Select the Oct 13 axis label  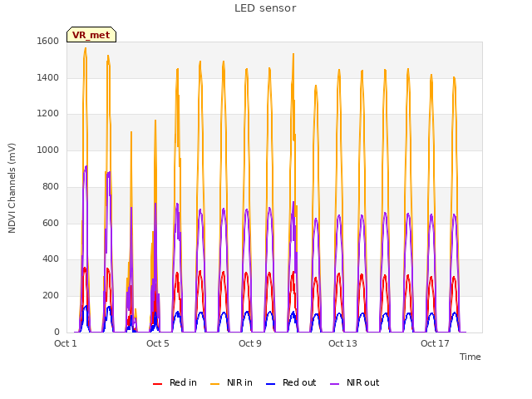(x=342, y=343)
